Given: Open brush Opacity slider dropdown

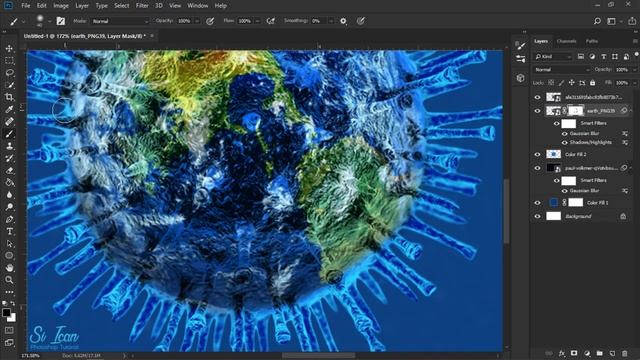Looking at the screenshot, I should (197, 21).
